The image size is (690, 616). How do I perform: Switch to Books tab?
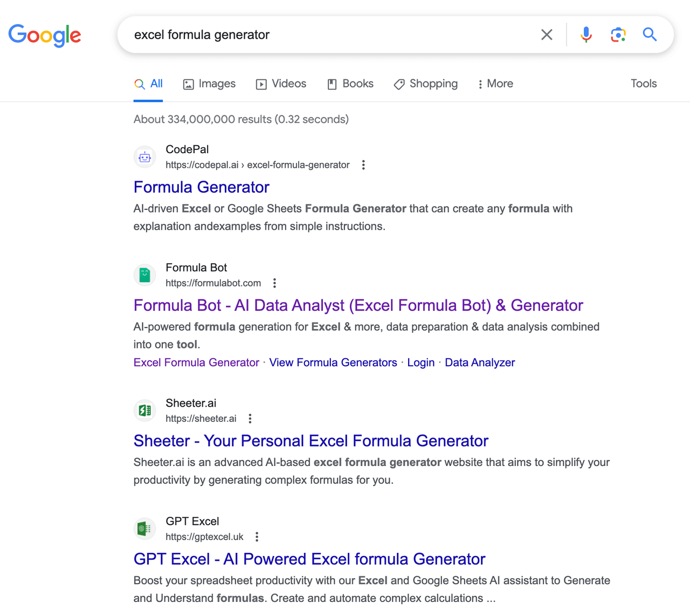coord(350,84)
